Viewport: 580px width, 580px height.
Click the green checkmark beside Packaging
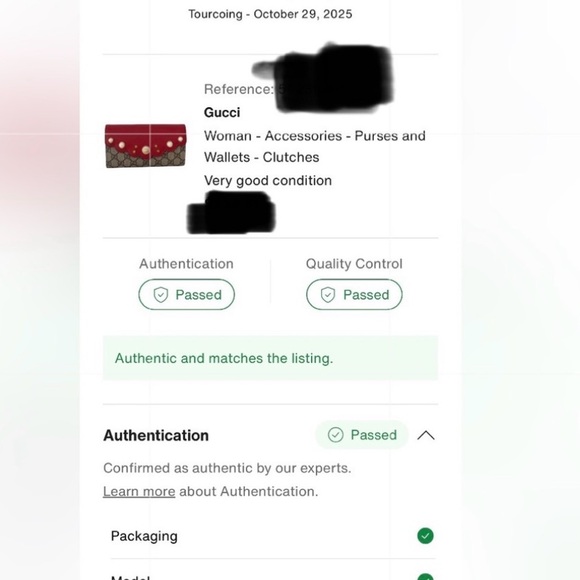[425, 536]
